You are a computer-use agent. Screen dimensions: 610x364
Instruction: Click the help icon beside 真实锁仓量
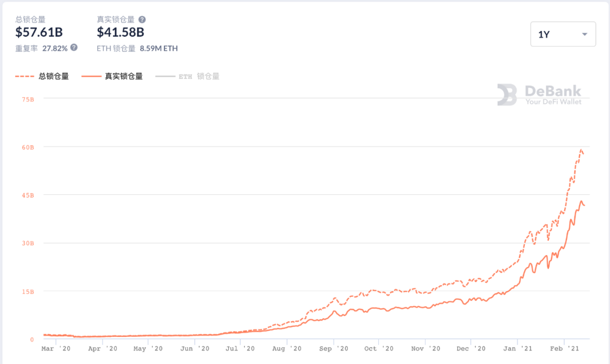[x=143, y=19]
